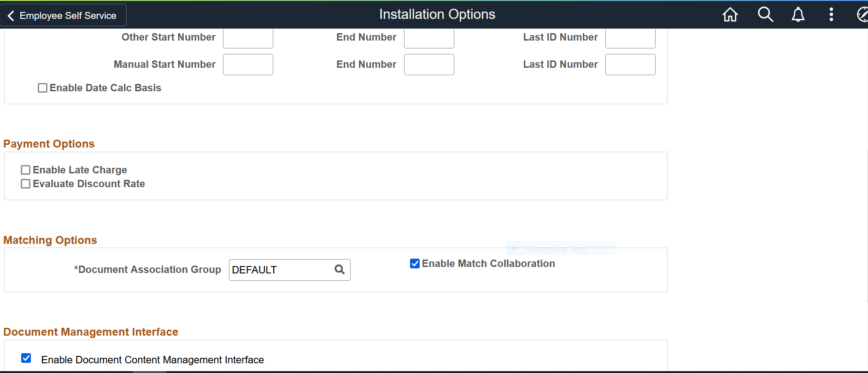Open the three-dot actions menu
Viewport: 868px width, 373px height.
tap(831, 15)
